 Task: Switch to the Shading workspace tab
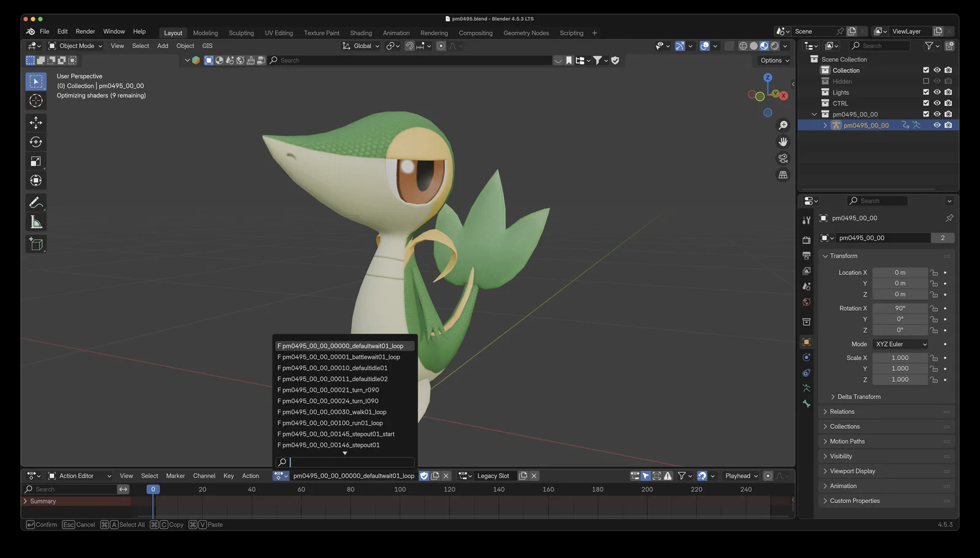tap(360, 33)
